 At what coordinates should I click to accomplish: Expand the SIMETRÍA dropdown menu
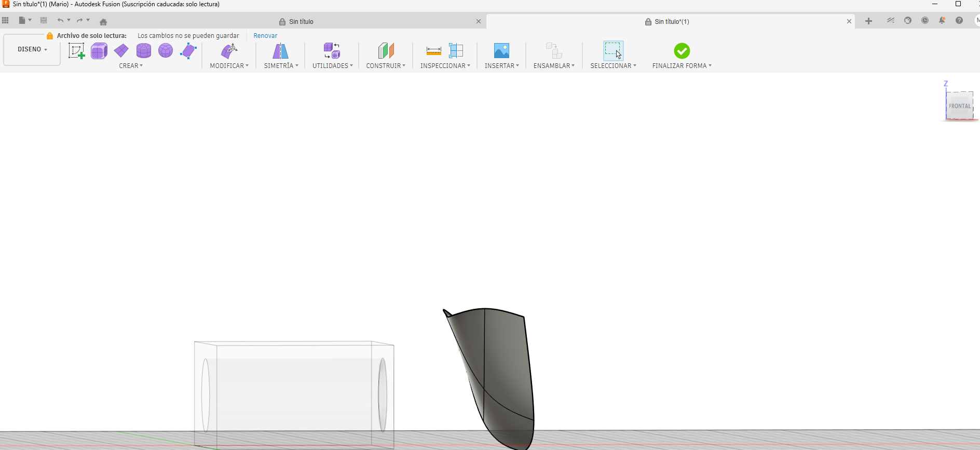[x=281, y=66]
